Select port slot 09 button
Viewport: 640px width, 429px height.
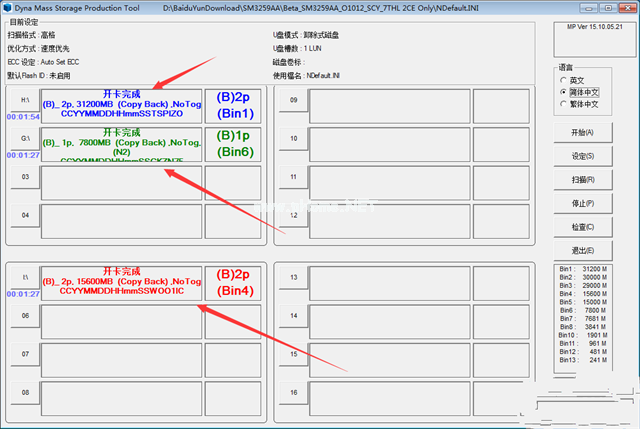(293, 100)
